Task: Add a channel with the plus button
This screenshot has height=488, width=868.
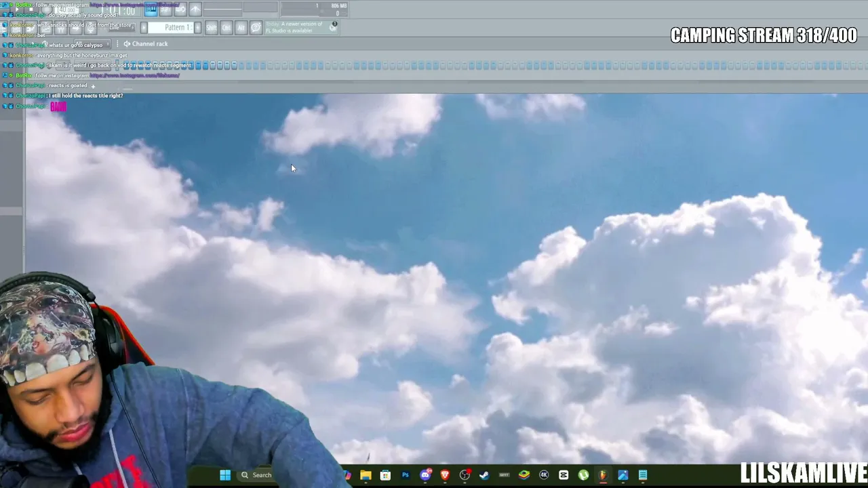Action: [x=93, y=86]
